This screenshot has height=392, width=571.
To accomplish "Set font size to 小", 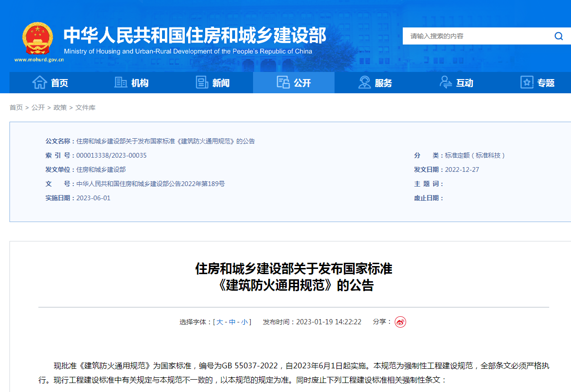I will (x=244, y=322).
